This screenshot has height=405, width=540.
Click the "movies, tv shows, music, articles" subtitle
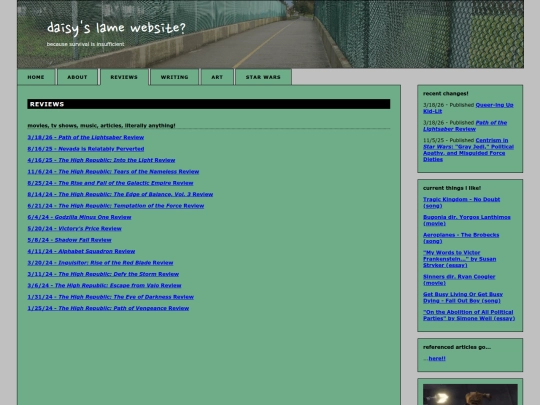click(x=101, y=125)
